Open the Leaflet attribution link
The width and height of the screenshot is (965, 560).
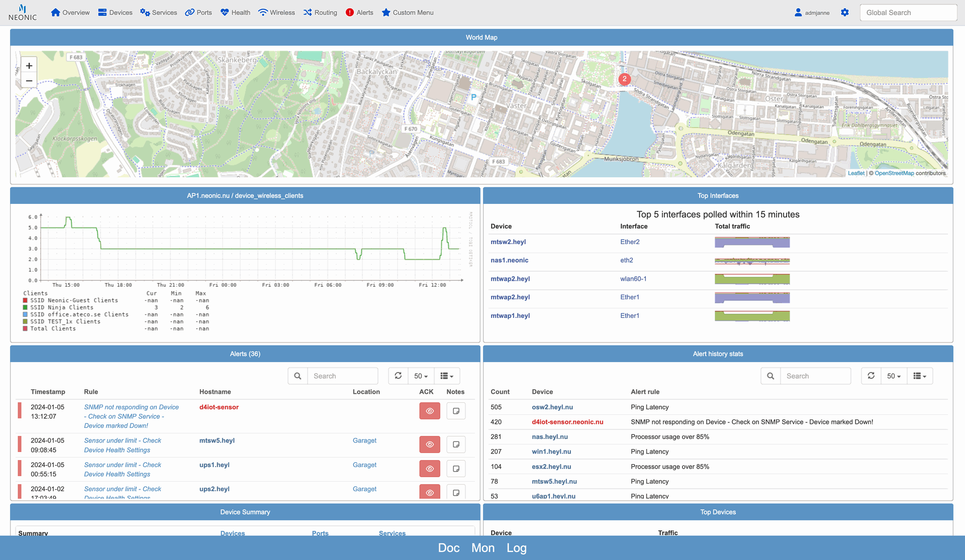[856, 173]
